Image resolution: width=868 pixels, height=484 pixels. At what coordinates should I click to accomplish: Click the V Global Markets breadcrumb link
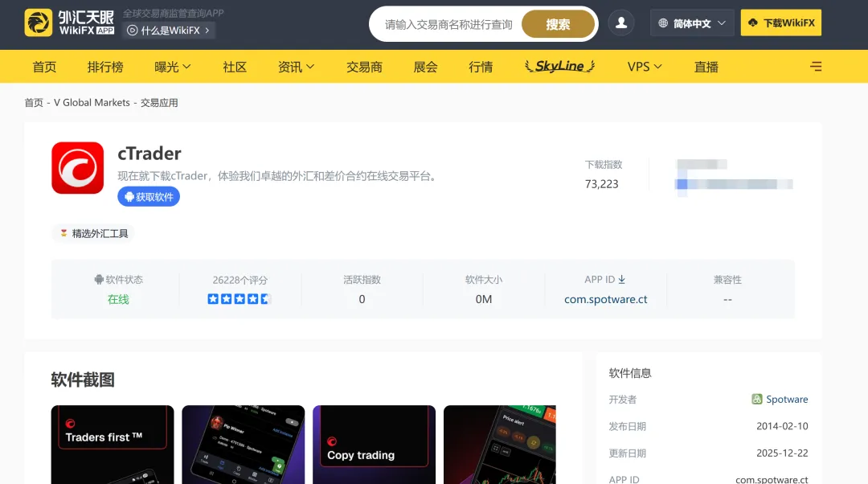[92, 102]
